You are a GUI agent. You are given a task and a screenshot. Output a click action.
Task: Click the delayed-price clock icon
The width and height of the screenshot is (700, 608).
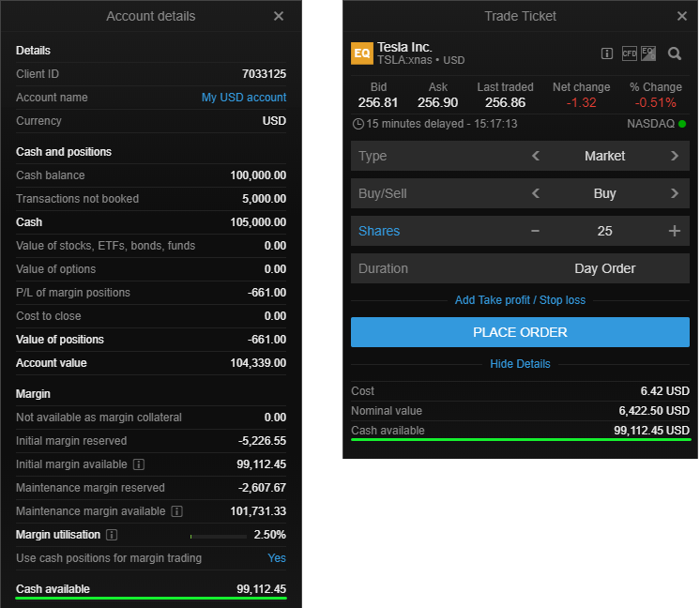tap(358, 124)
